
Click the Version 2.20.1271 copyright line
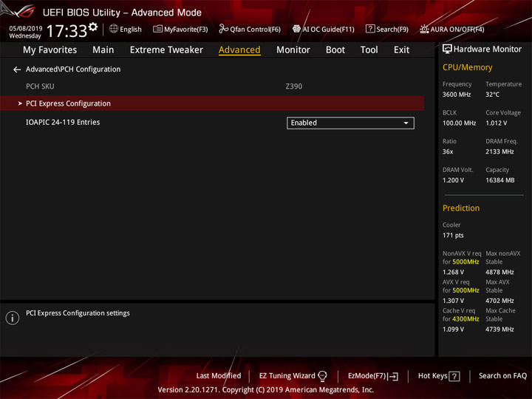pos(266,390)
